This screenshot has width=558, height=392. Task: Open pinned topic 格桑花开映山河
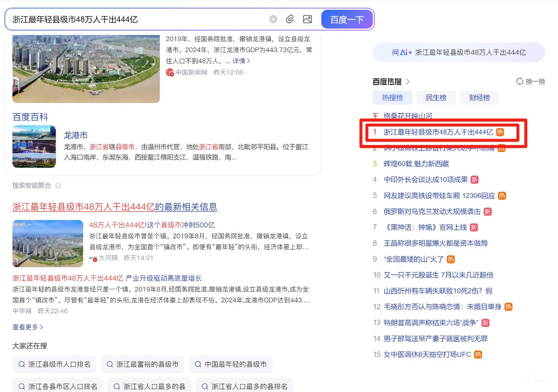tap(408, 115)
